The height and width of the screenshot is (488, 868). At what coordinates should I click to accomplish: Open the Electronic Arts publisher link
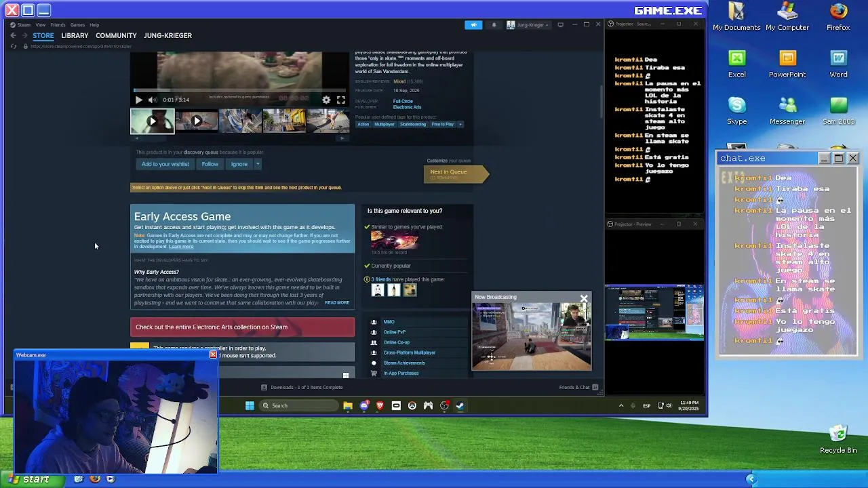(407, 107)
